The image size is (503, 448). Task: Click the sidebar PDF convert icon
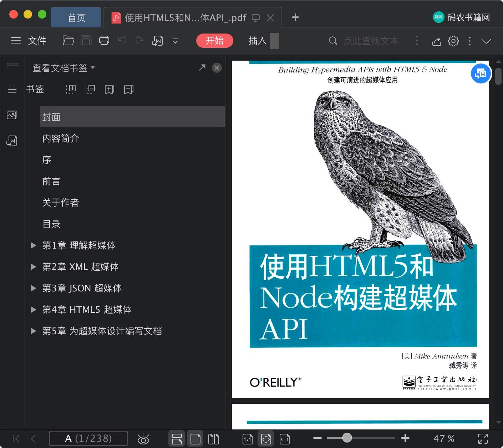[x=12, y=141]
